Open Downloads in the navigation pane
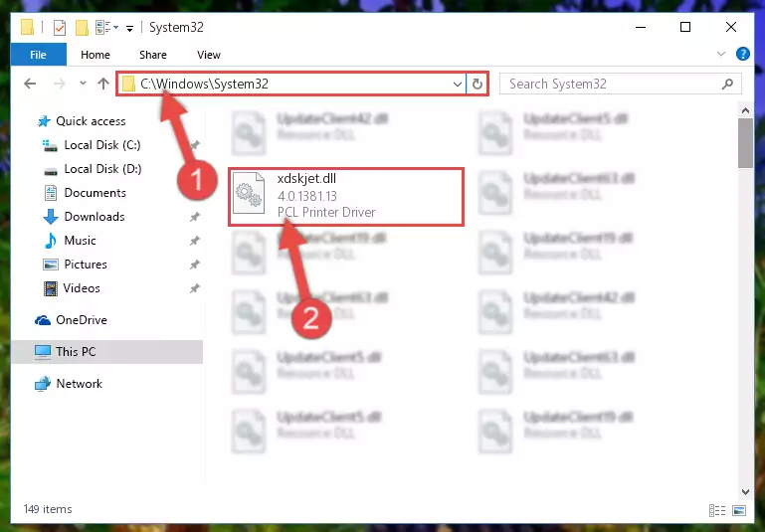 [x=84, y=217]
